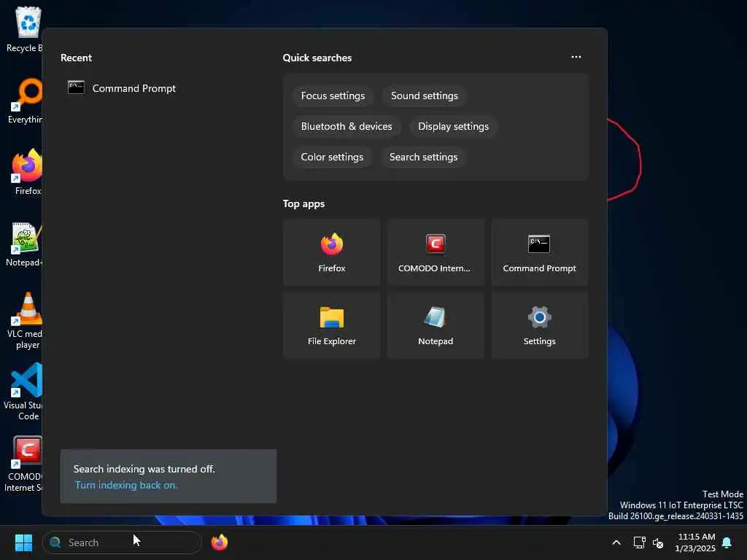Select Focus settings quick search
The image size is (747, 560).
click(x=333, y=96)
